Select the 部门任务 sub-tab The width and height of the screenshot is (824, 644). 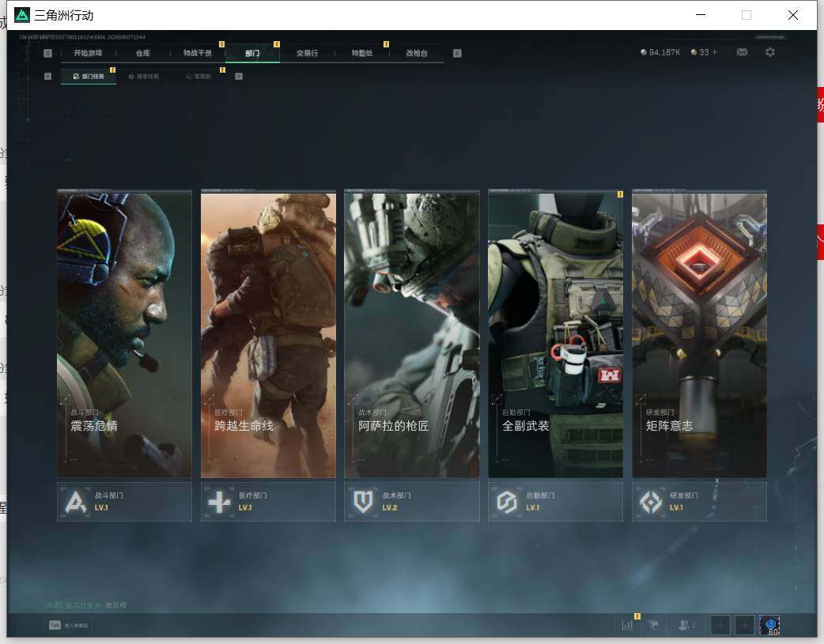click(89, 77)
